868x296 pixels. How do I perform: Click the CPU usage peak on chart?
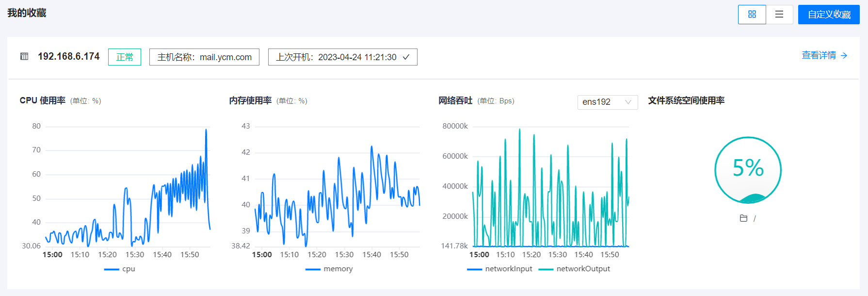pyautogui.click(x=206, y=130)
